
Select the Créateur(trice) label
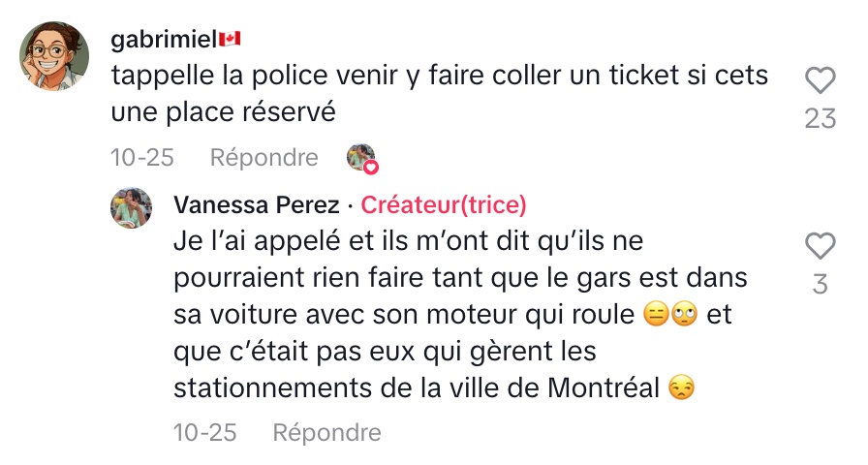click(444, 205)
